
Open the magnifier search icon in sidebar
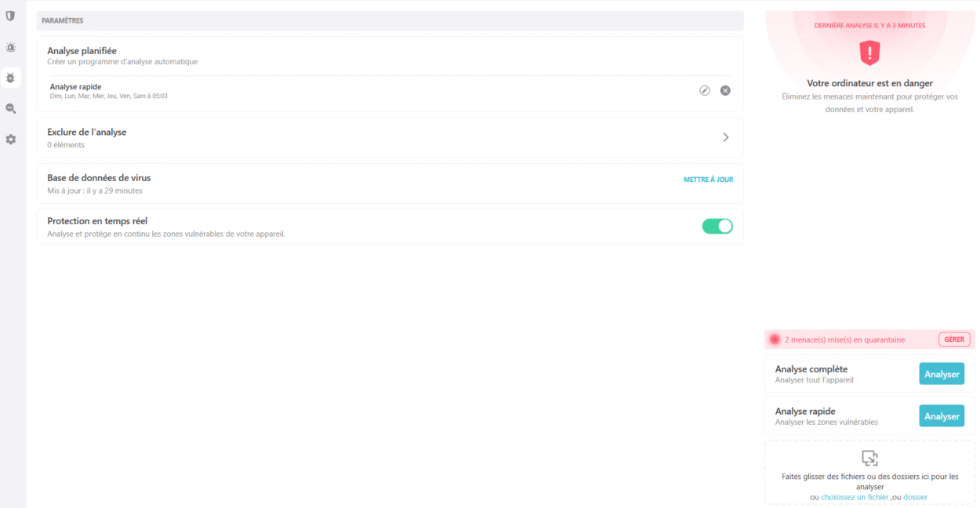(x=10, y=108)
